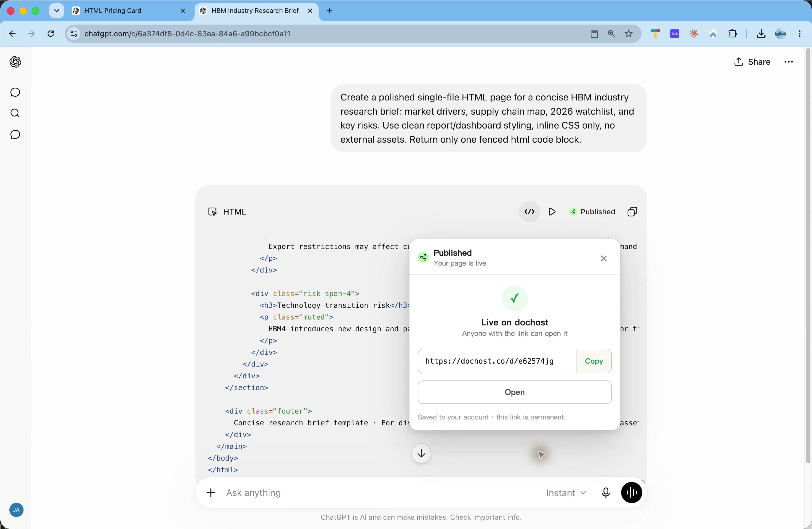Open the browser downloads icon

tap(761, 34)
